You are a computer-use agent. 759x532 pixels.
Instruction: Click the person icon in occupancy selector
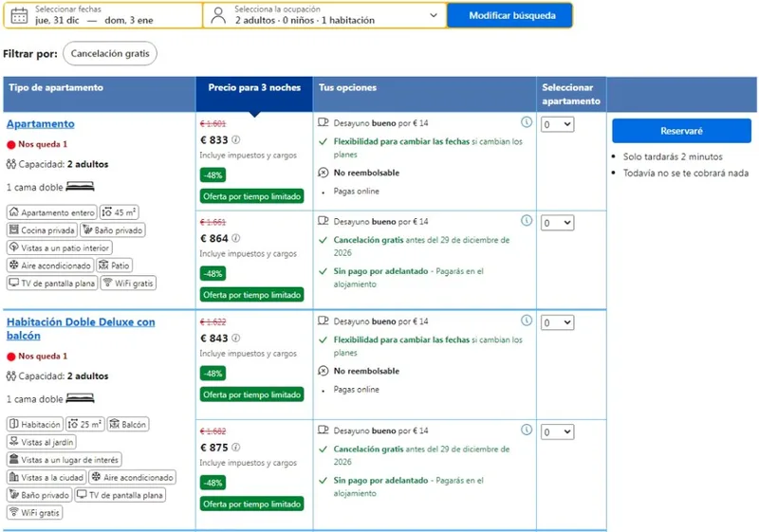(219, 15)
